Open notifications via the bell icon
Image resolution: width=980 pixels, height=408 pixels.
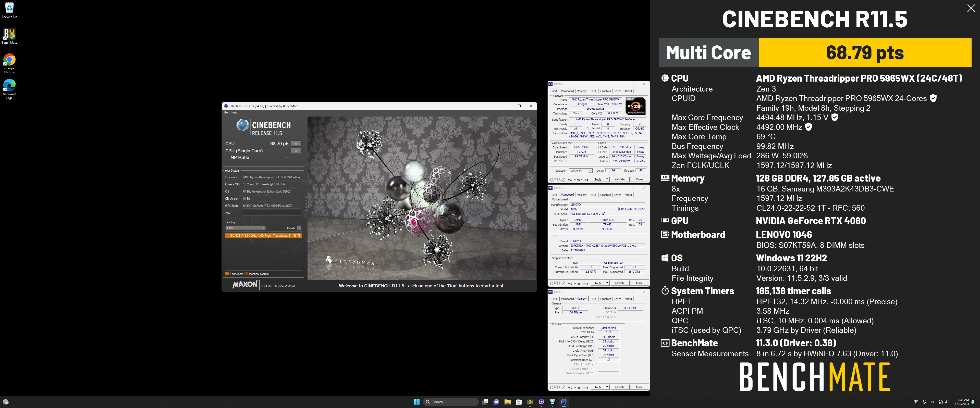(973, 402)
